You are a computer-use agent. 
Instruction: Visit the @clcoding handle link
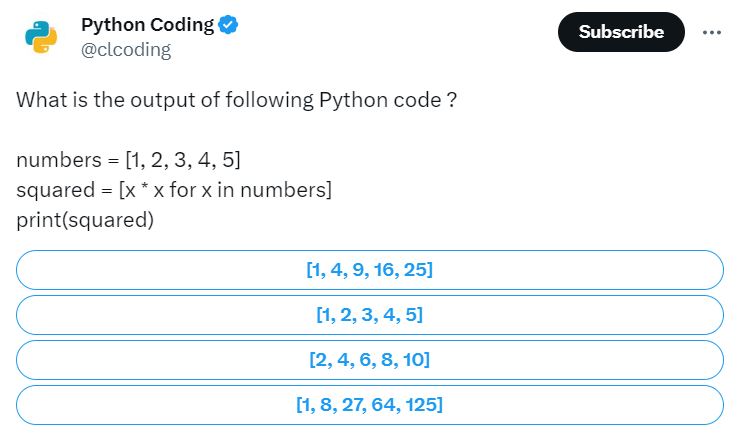click(126, 50)
